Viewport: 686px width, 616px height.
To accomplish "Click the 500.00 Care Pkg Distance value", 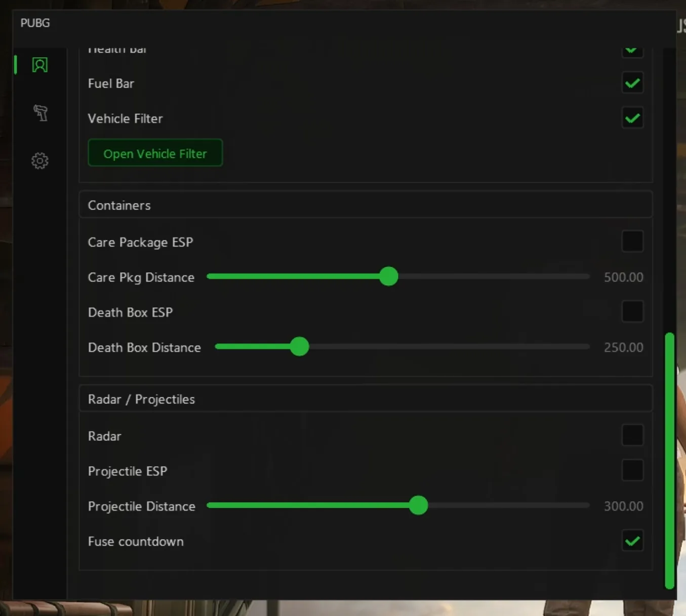I will [623, 277].
